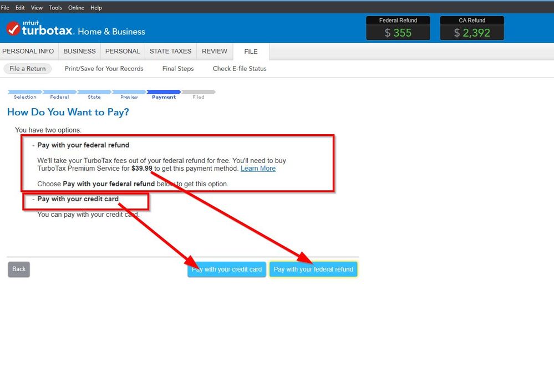Screen dimensions: 554x392
Task: Switch to the Business tab
Action: pyautogui.click(x=79, y=51)
